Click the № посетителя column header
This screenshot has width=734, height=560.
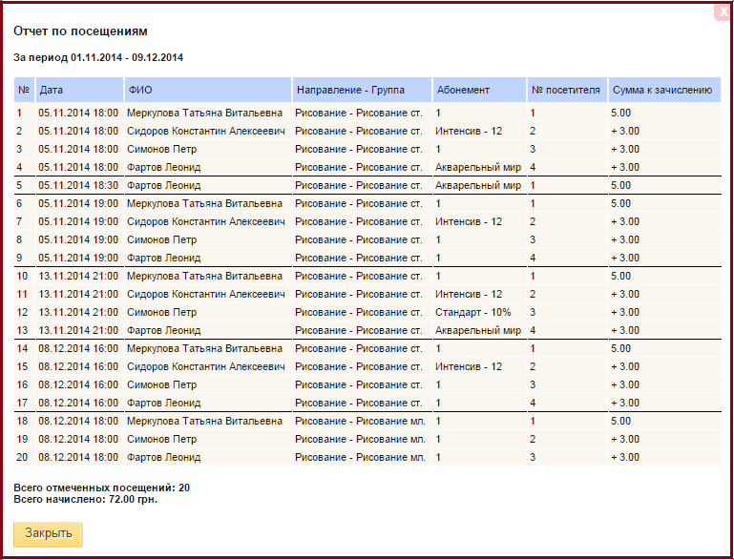point(567,90)
